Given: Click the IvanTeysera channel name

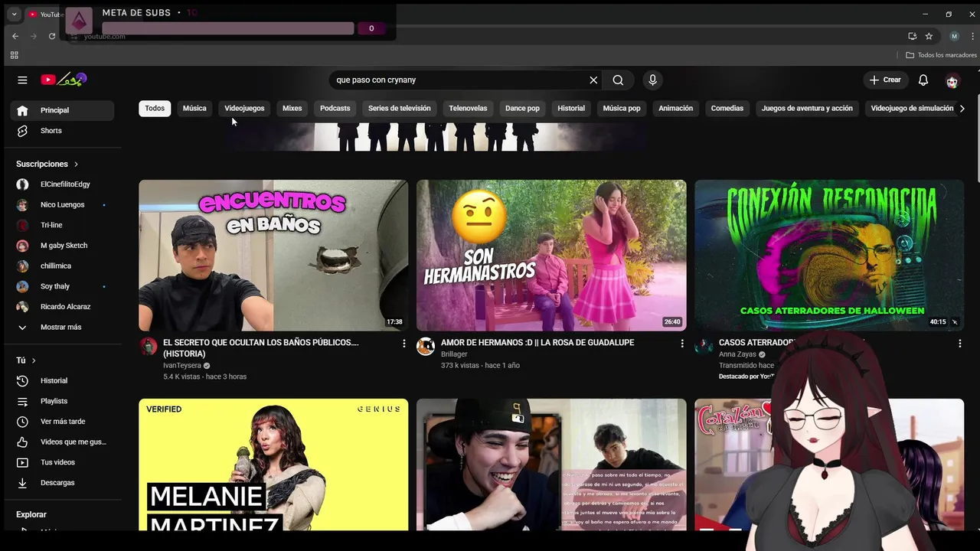Looking at the screenshot, I should pos(182,366).
